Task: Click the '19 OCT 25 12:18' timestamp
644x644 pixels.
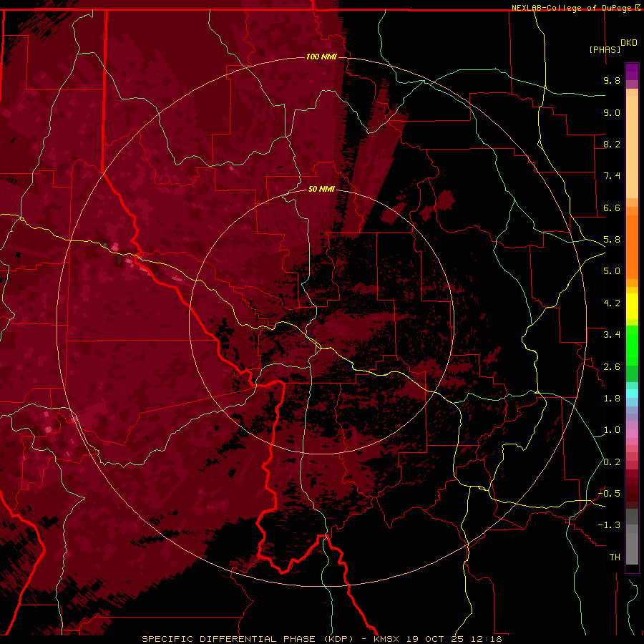Action: click(454, 639)
